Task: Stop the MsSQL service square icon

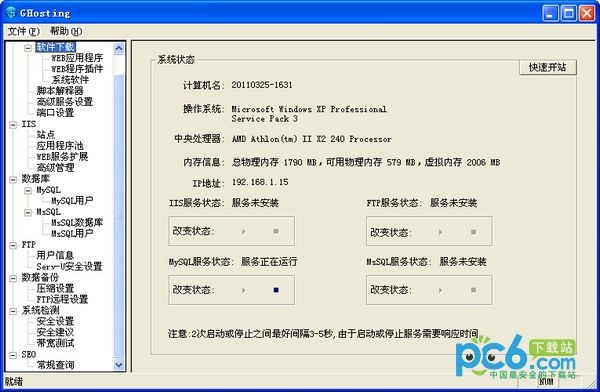Action: [x=474, y=290]
